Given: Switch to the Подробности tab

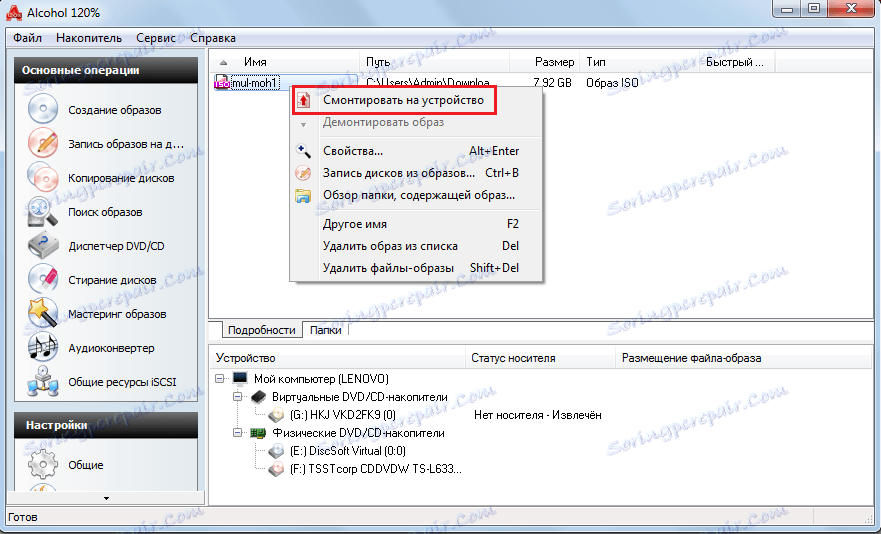Looking at the screenshot, I should (x=261, y=330).
